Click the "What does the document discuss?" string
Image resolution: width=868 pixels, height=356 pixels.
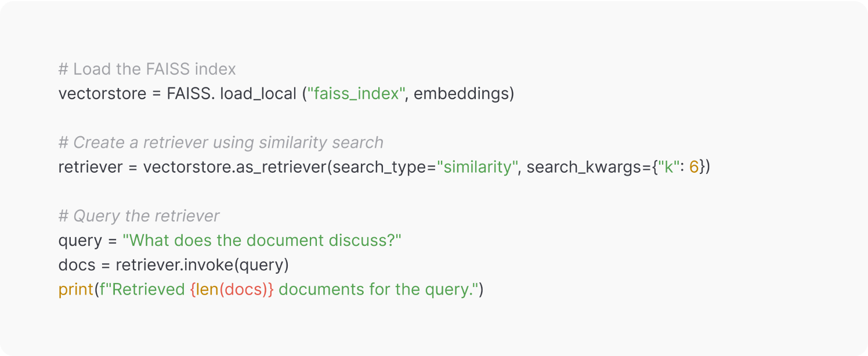point(262,241)
